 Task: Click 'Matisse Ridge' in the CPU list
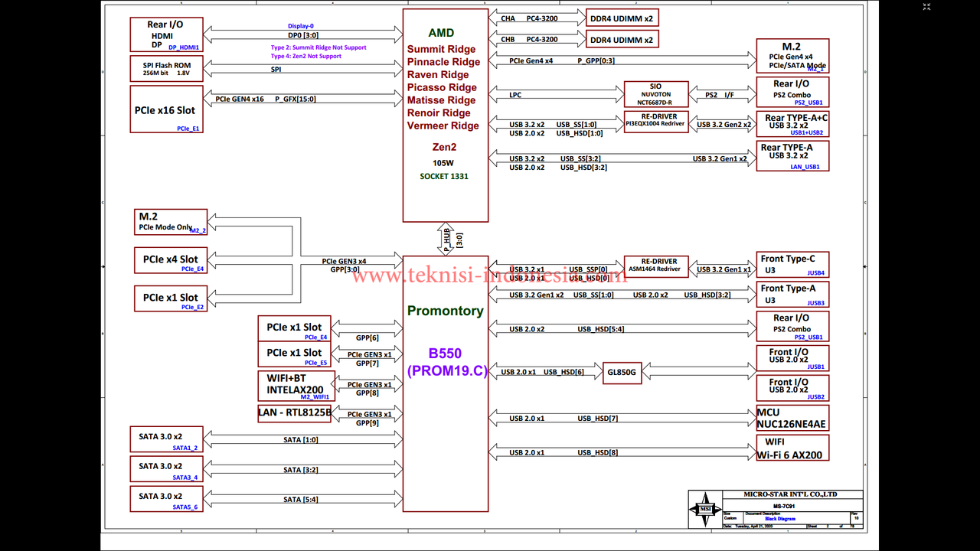[441, 100]
